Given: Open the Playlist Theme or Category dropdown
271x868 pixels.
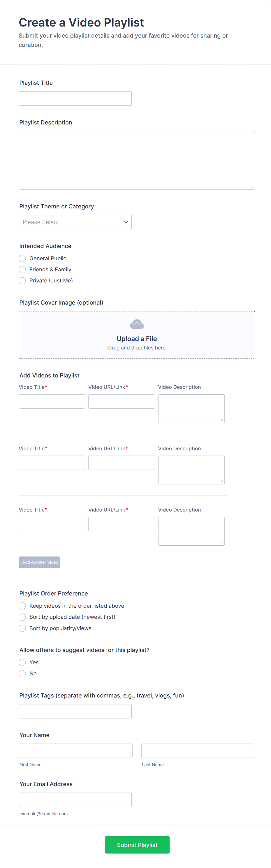Looking at the screenshot, I should (x=75, y=222).
